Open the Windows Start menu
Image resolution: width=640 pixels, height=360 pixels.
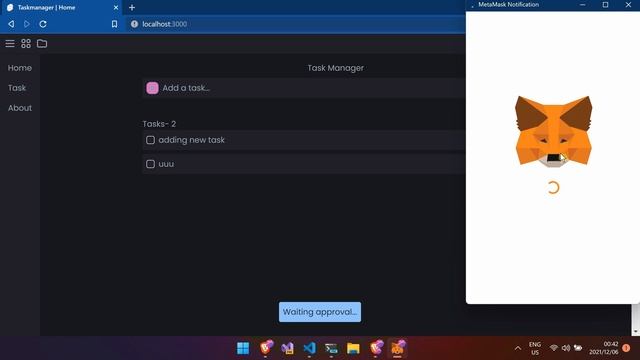tap(243, 348)
